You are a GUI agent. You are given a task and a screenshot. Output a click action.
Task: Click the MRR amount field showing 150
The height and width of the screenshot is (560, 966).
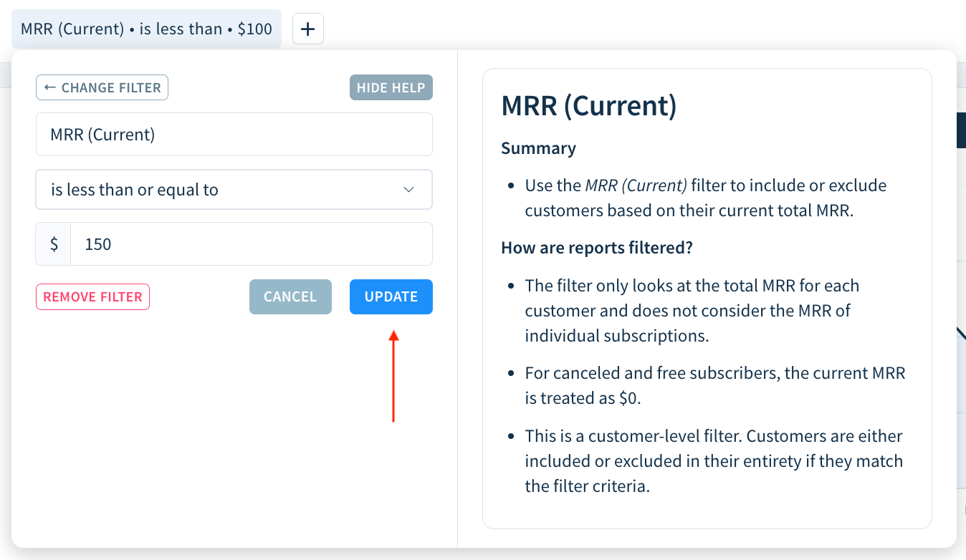pos(251,243)
